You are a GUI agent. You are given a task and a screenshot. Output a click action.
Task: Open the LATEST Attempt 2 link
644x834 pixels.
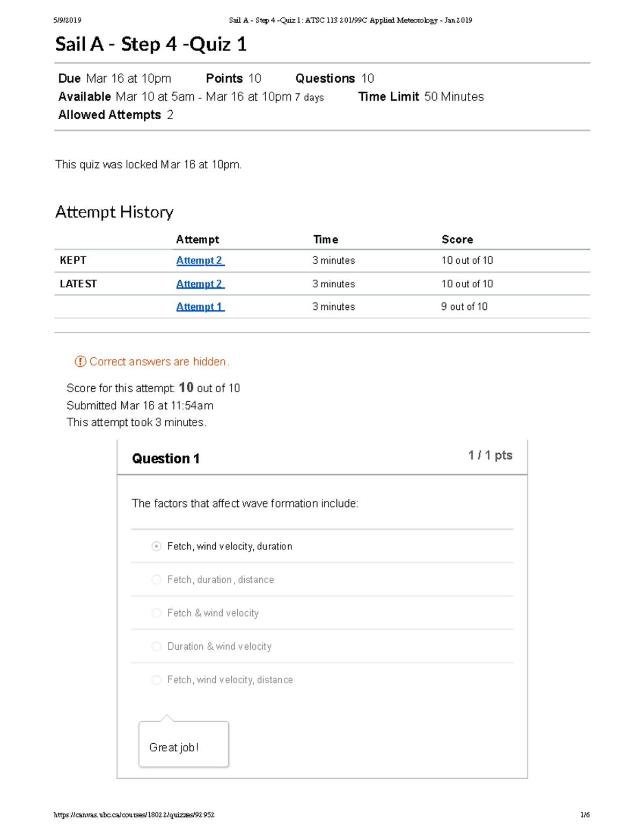[x=200, y=284]
